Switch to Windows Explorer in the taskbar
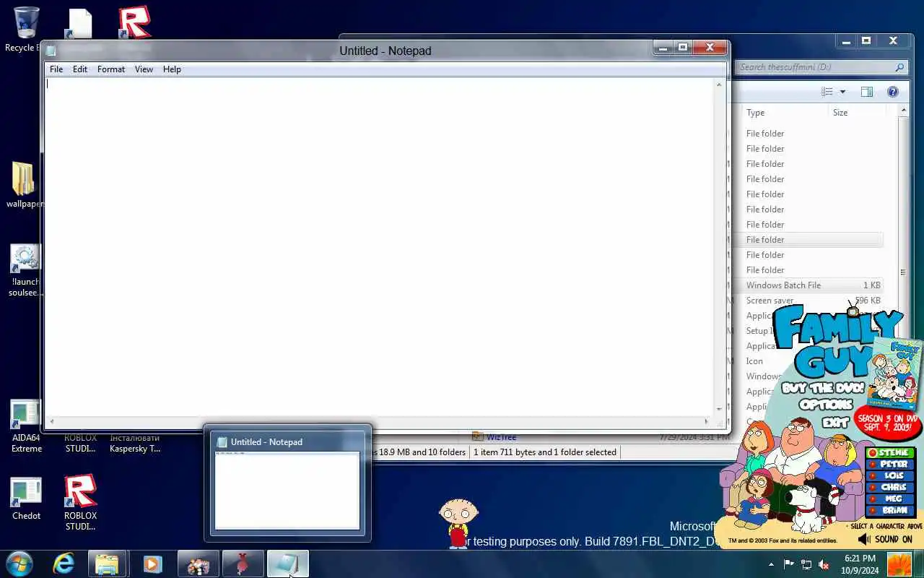The width and height of the screenshot is (924, 578). [107, 564]
